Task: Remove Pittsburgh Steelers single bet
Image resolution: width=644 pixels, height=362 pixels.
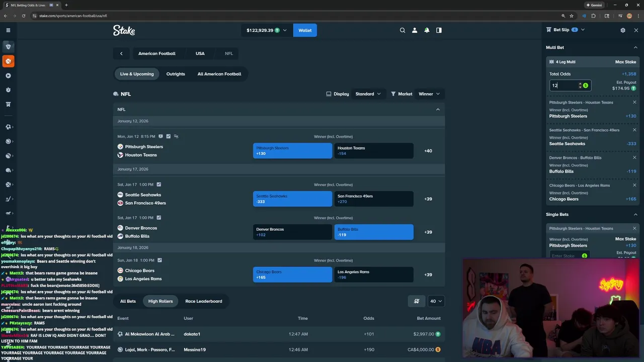Action: 634,229
